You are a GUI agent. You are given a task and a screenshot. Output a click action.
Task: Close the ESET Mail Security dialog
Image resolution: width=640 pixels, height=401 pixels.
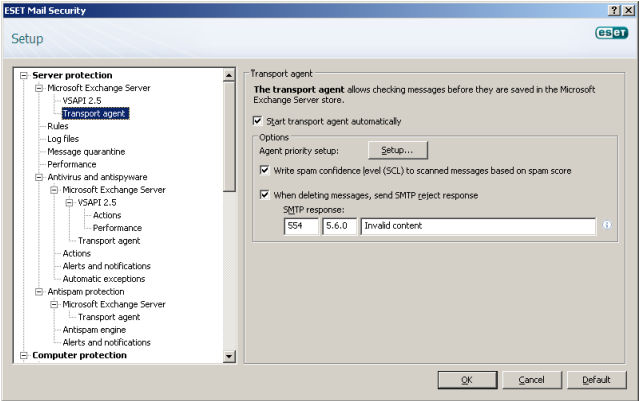pos(629,11)
